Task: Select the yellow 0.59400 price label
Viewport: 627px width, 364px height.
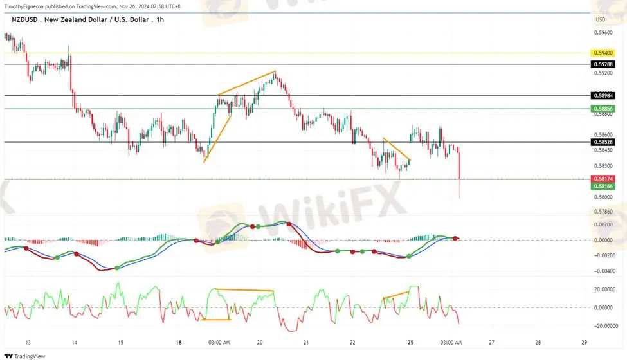Action: tap(603, 53)
